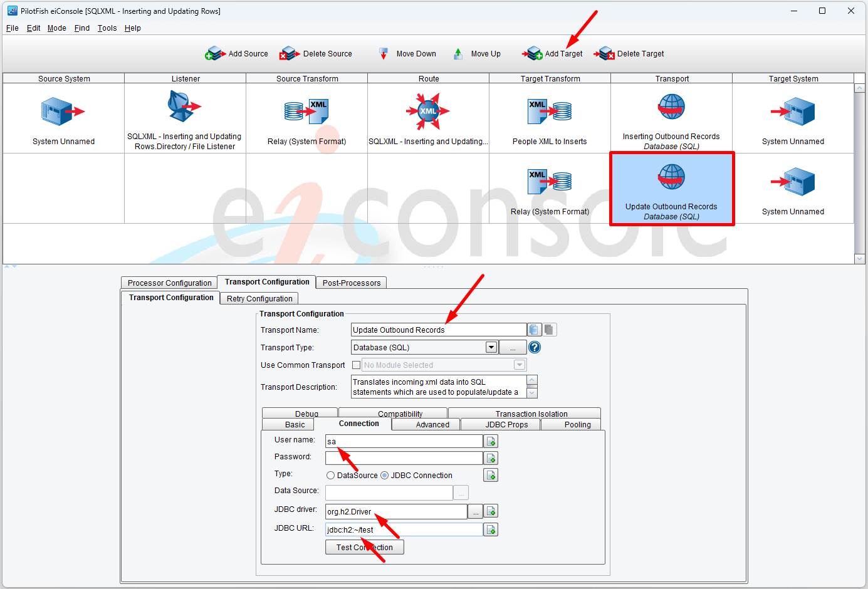868x589 pixels.
Task: Click into the JDBC URL field
Action: pos(404,529)
